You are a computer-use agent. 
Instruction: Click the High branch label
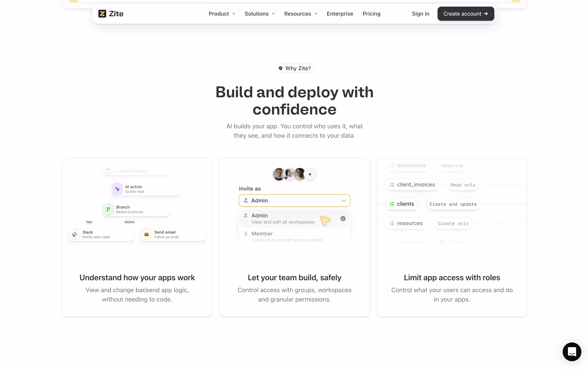[x=89, y=222]
